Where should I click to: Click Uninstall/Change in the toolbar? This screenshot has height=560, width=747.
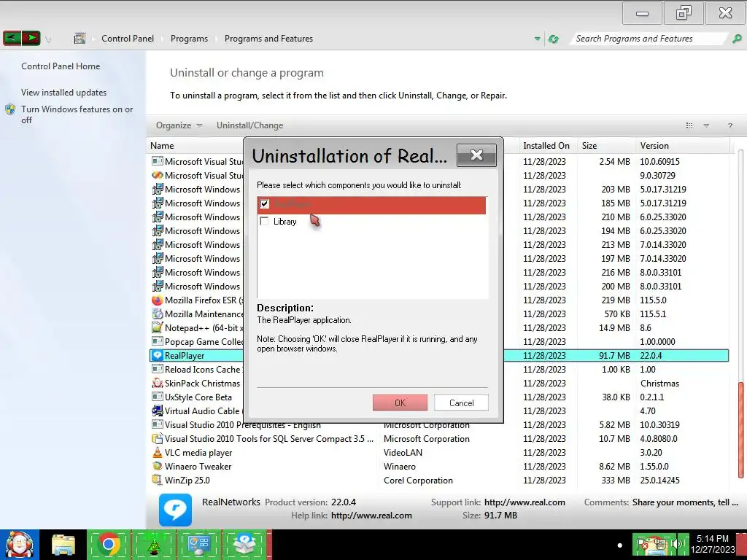tap(249, 125)
